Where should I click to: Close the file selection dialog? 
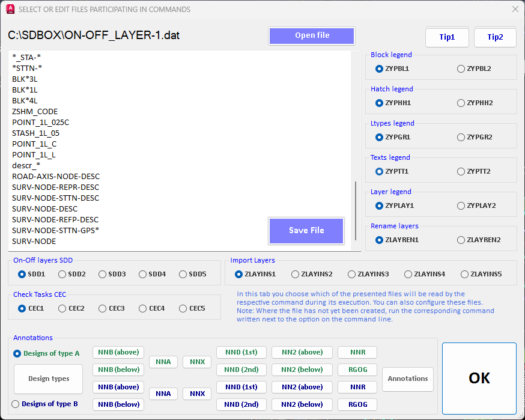coord(515,10)
